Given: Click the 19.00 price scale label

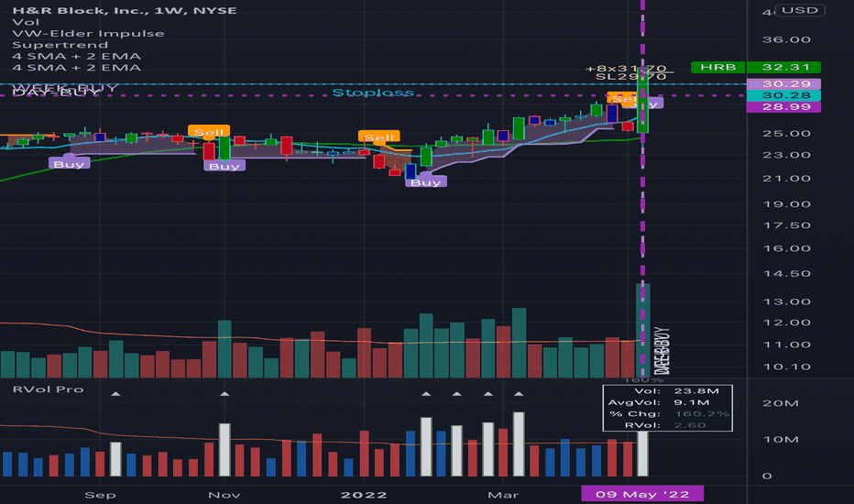Looking at the screenshot, I should [786, 203].
